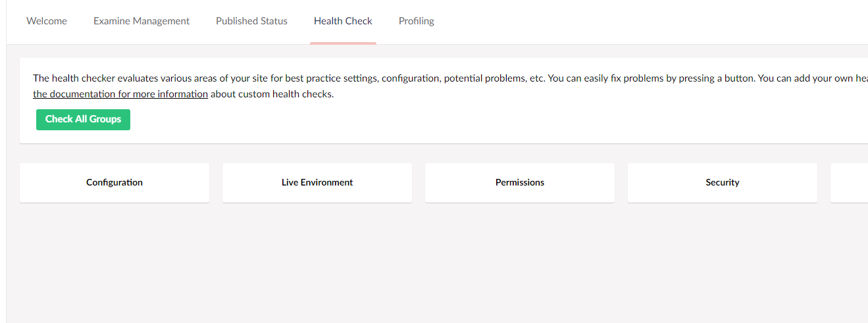Follow the documentation for more information link
This screenshot has height=323, width=868.
pyautogui.click(x=120, y=94)
